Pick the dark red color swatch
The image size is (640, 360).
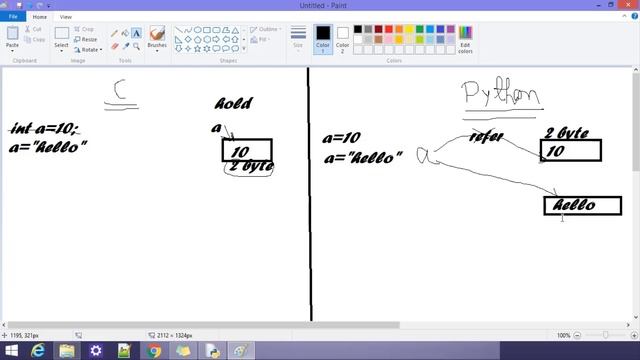378,29
